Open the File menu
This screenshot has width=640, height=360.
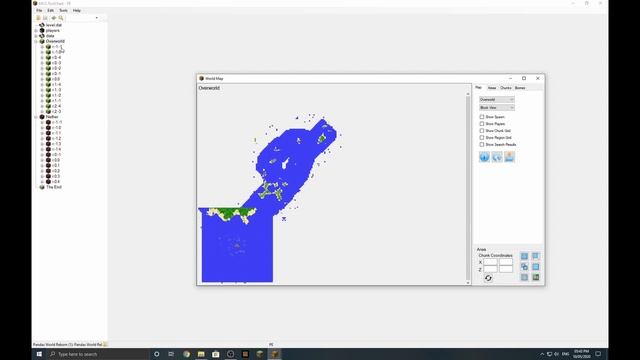click(39, 11)
